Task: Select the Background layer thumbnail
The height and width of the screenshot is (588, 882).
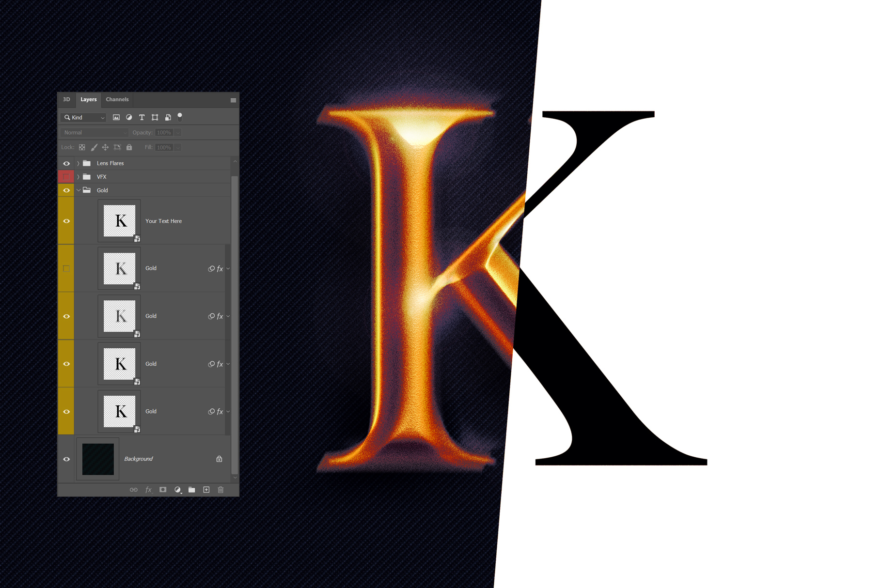Action: coord(98,459)
